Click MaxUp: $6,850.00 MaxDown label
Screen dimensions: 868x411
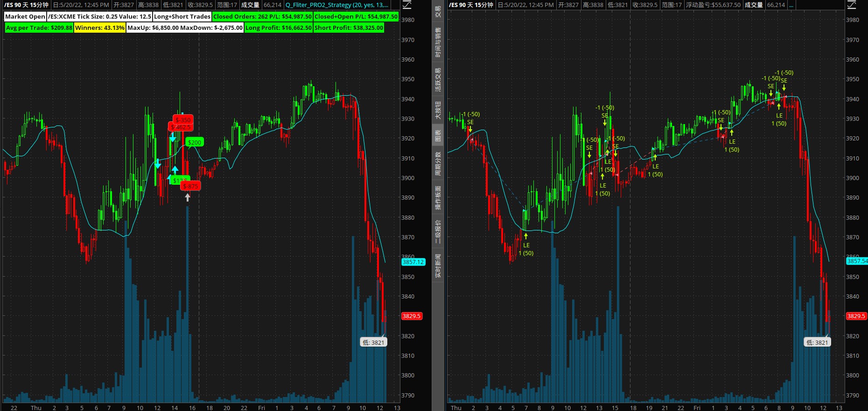coord(185,28)
